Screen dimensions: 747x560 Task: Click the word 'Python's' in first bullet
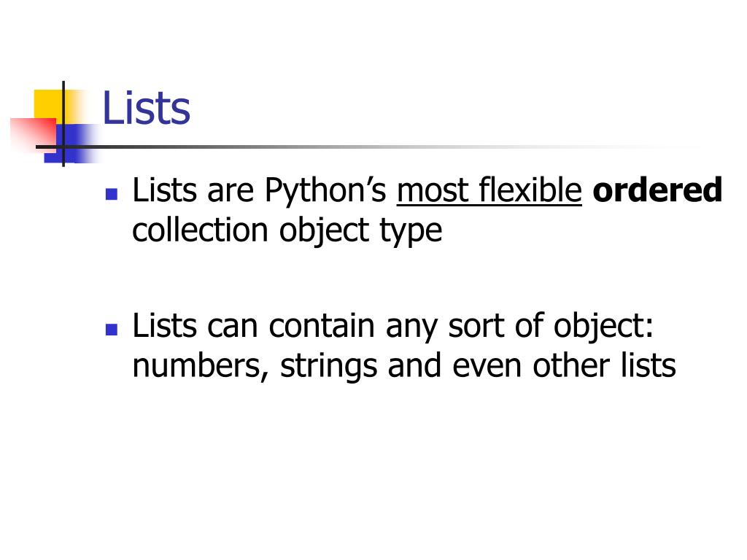pyautogui.click(x=325, y=190)
